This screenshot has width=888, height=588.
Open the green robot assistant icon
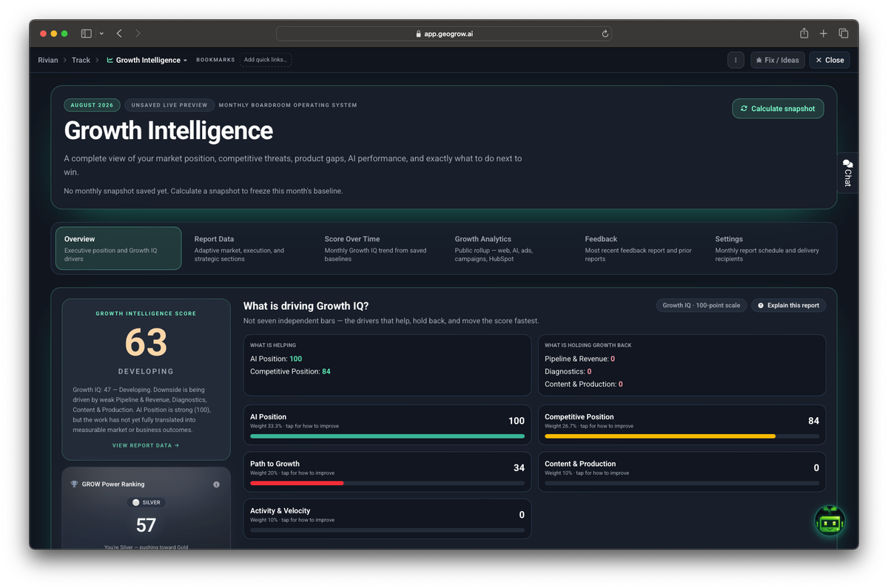830,521
